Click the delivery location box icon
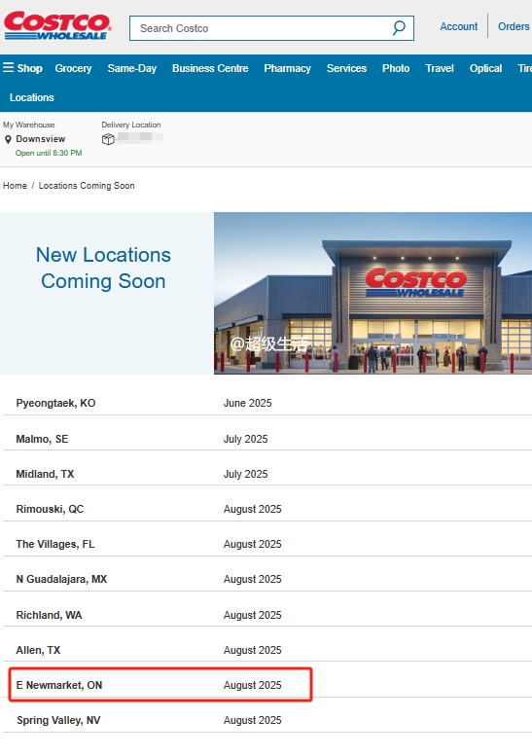The height and width of the screenshot is (756, 532). (108, 139)
